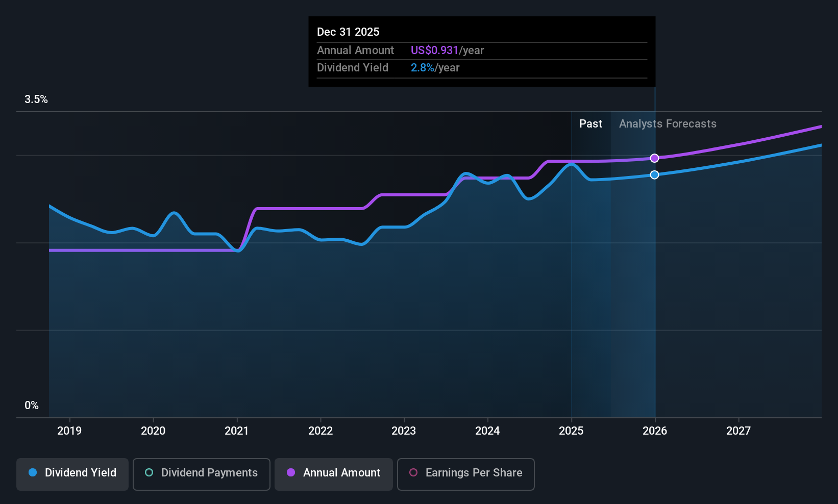Select the 2023 x-axis label
Viewport: 838px width, 504px height.
point(404,431)
